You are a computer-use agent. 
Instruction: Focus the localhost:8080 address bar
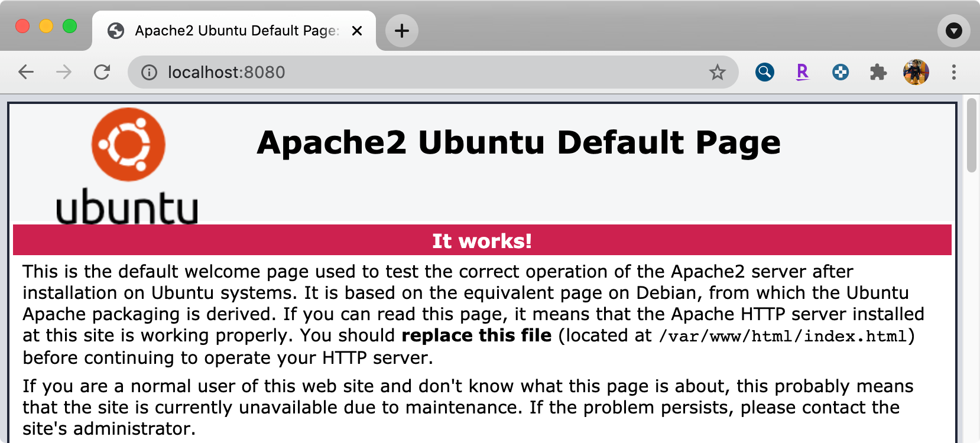[x=414, y=72]
